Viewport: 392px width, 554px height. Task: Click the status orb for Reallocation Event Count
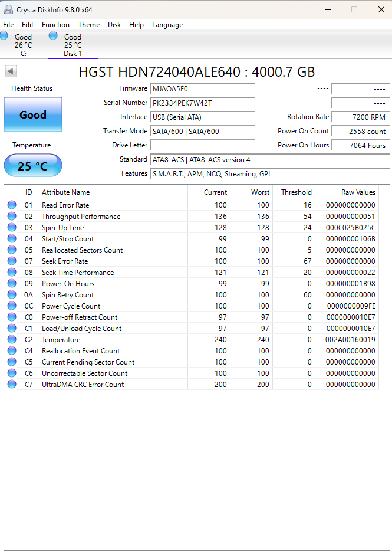tap(12, 351)
